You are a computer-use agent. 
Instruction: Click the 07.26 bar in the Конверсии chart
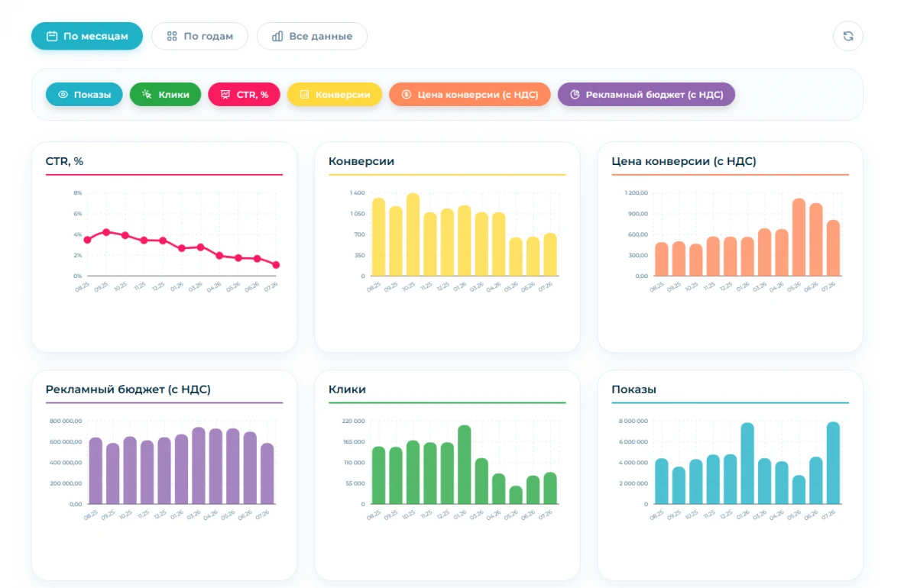click(x=550, y=254)
